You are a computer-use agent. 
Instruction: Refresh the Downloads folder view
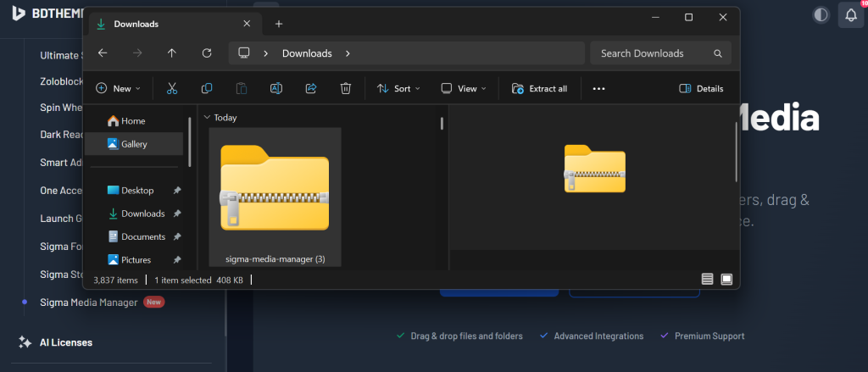click(207, 53)
